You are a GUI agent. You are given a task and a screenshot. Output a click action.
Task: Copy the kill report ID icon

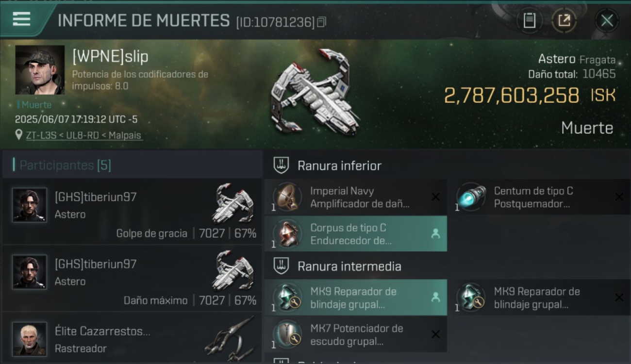(321, 22)
